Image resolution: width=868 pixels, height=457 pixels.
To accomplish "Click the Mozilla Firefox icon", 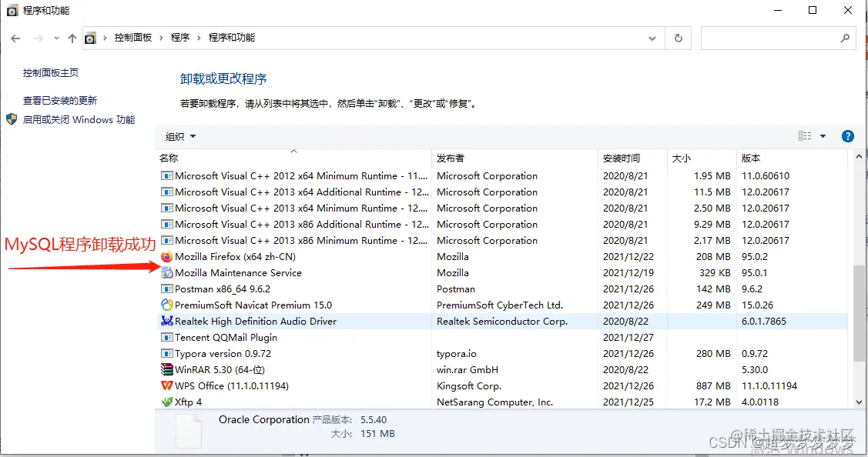I will pyautogui.click(x=166, y=256).
